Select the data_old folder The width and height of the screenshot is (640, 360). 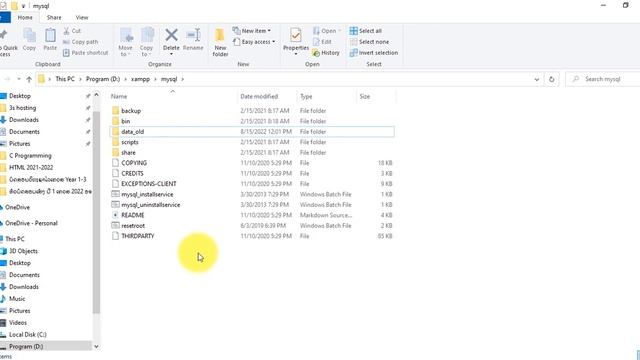point(252,132)
